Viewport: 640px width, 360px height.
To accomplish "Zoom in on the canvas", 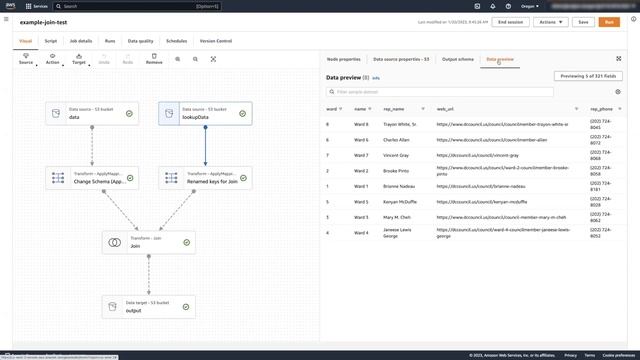I will point(178,59).
